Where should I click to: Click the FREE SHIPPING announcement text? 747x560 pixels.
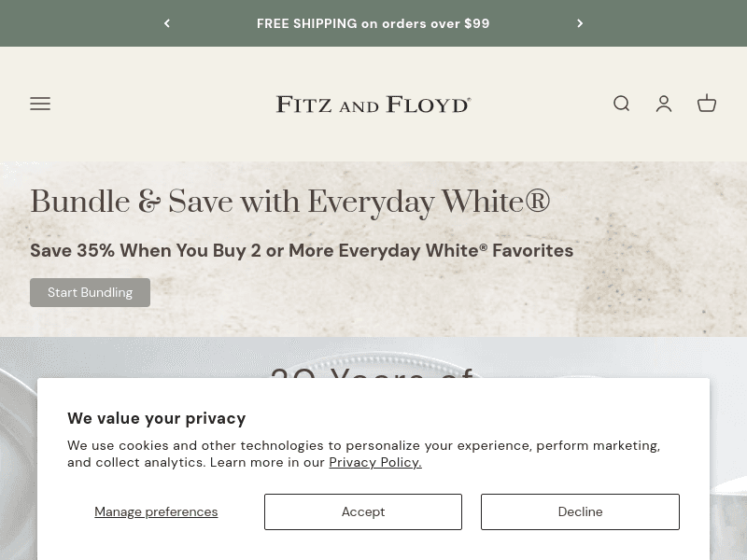[x=373, y=23]
